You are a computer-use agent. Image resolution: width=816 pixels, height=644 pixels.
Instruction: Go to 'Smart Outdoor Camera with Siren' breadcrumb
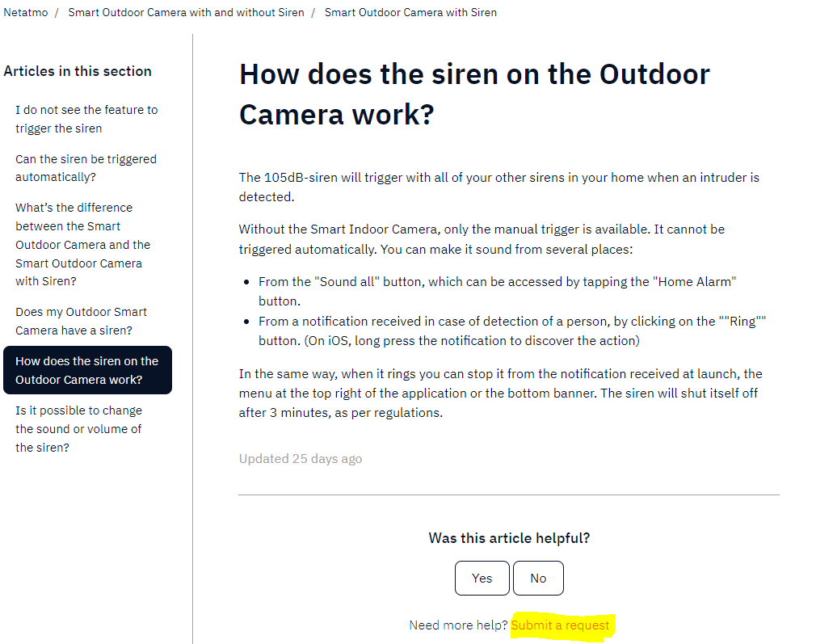410,12
